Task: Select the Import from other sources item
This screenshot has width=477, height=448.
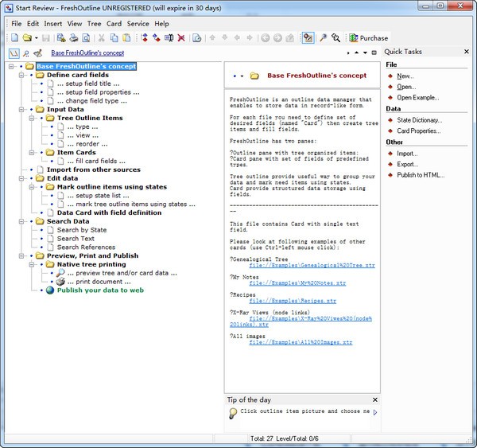Action: pyautogui.click(x=92, y=169)
